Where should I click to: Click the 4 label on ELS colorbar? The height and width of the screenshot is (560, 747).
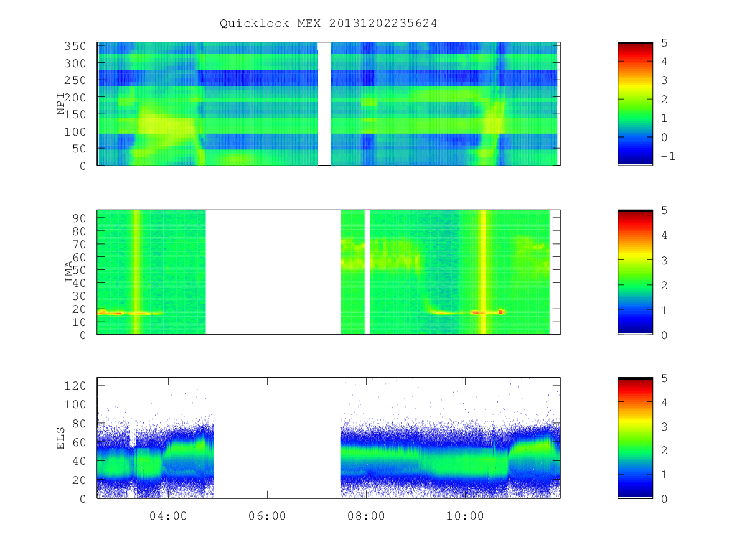(664, 402)
